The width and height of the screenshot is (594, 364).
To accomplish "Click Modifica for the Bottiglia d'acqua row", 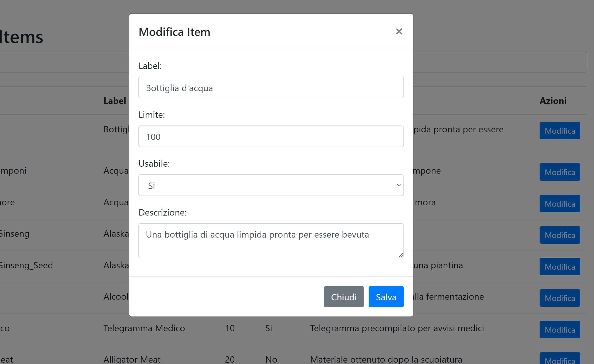I will (560, 131).
